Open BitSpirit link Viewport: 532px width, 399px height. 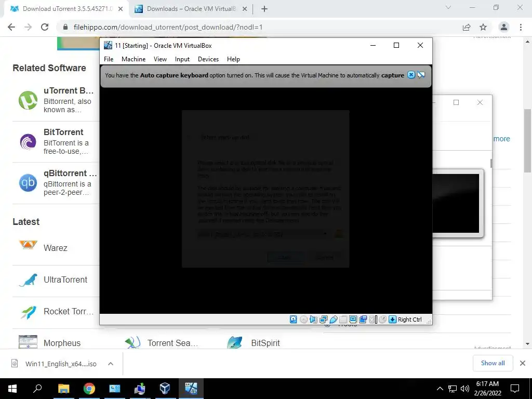tap(265, 343)
